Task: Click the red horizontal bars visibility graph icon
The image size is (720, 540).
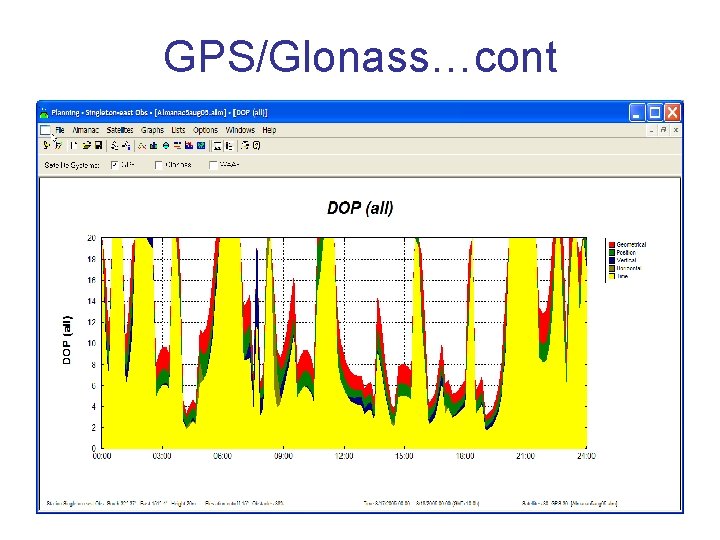Action: [x=177, y=146]
